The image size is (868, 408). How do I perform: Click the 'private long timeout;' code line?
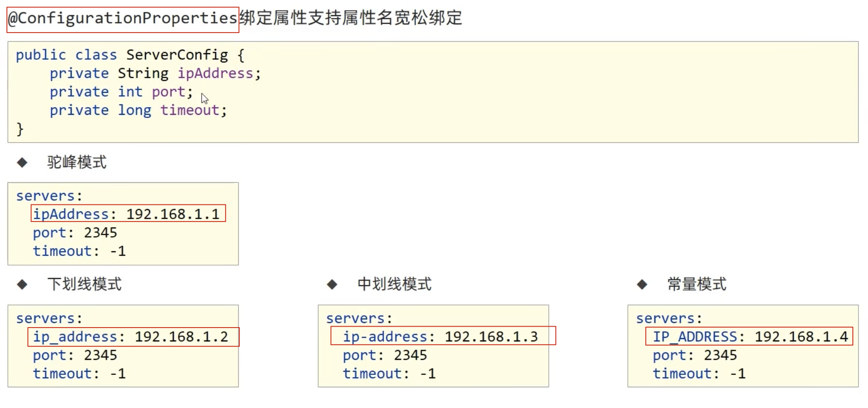pos(138,110)
